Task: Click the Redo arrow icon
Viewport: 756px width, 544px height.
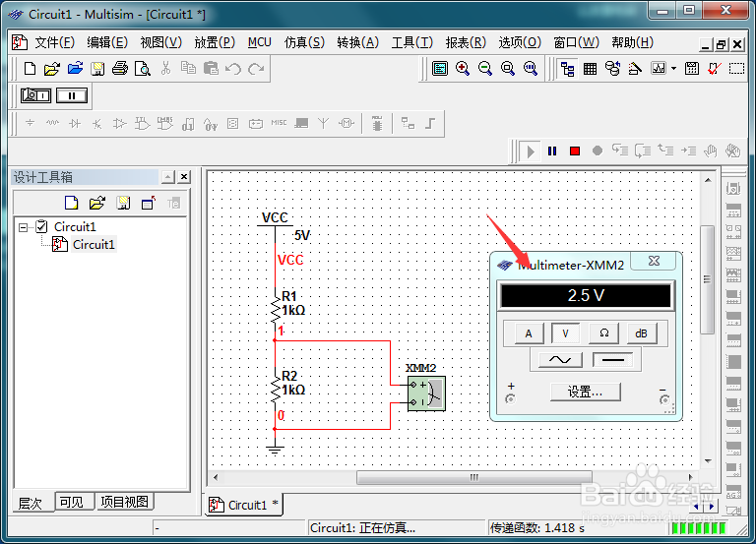Action: [x=256, y=69]
